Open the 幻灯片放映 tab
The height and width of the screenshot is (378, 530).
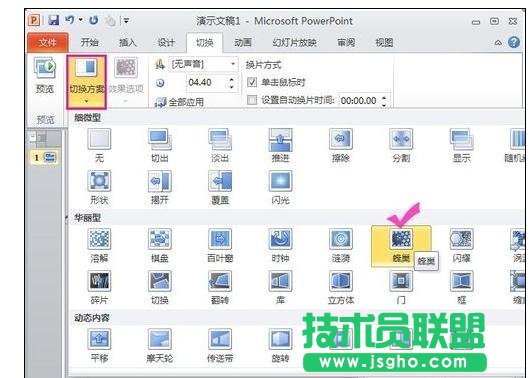click(x=294, y=43)
